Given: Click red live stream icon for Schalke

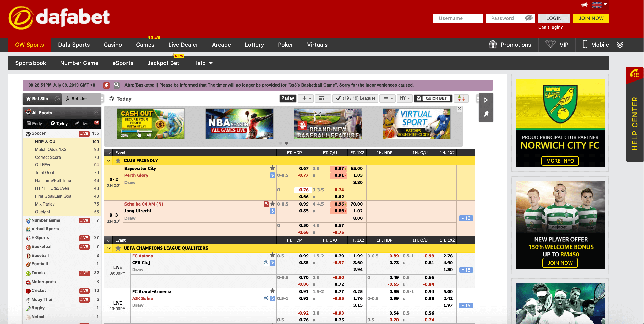Looking at the screenshot, I should point(266,204).
